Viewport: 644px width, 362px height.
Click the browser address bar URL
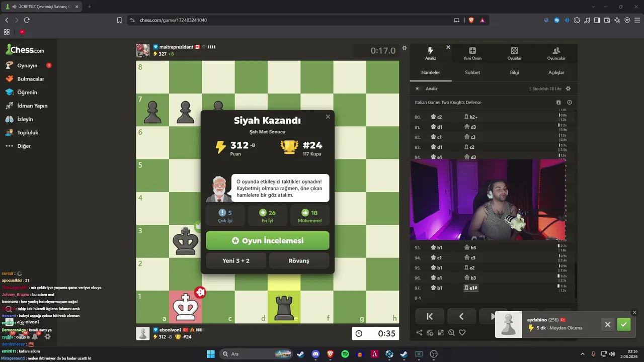point(173,20)
